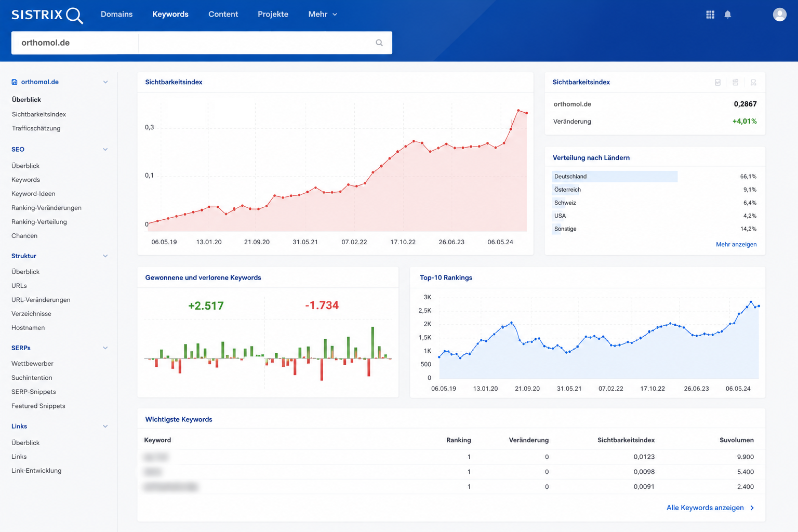Click the Top-10 Rankings chart title
This screenshot has width=798, height=532.
point(446,277)
